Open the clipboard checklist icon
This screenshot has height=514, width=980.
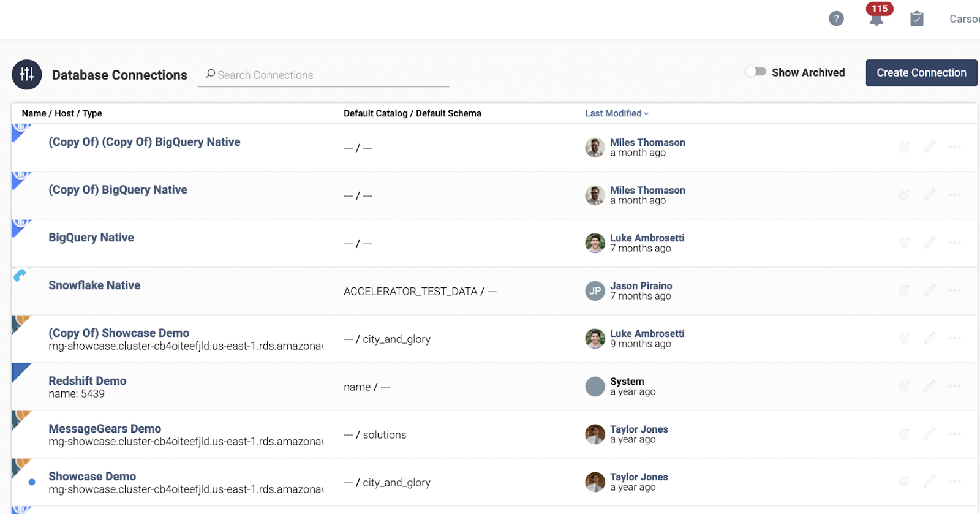917,19
